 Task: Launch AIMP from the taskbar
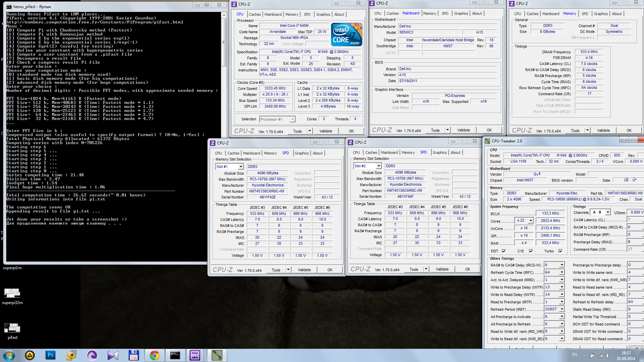point(30,355)
